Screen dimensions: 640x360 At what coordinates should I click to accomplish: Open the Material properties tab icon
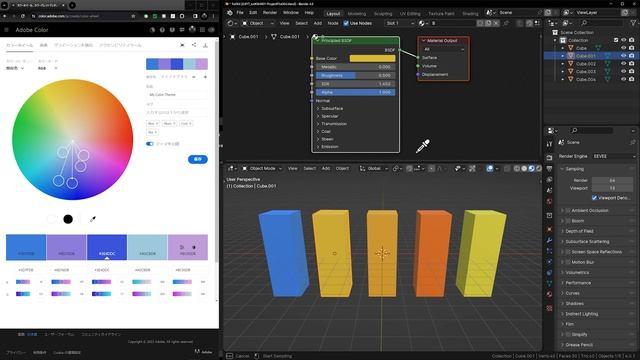(549, 294)
